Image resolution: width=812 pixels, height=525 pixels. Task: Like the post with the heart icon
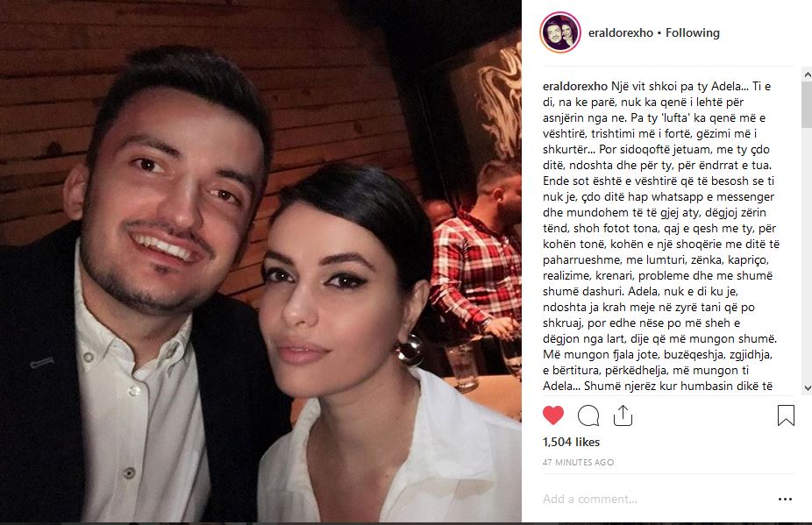tap(553, 415)
